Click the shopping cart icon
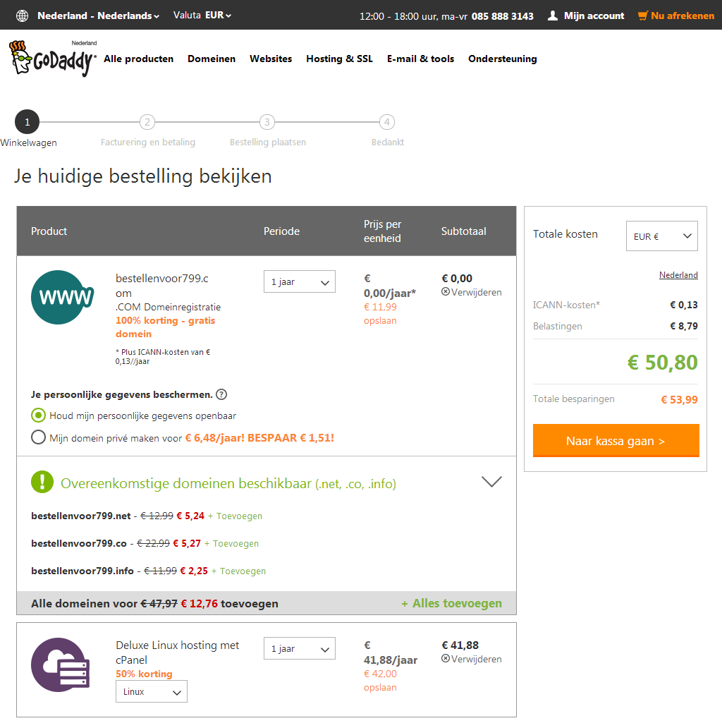The width and height of the screenshot is (722, 728). [642, 16]
